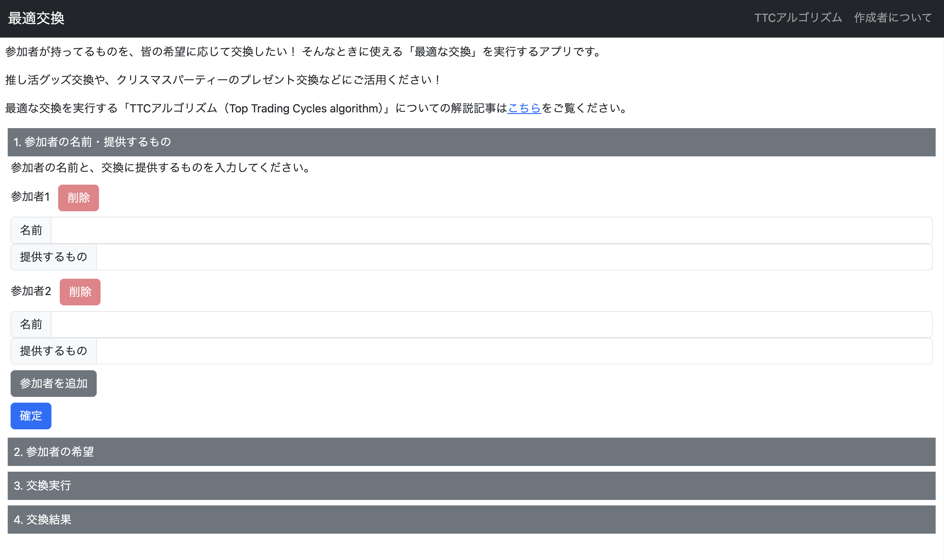Image resolution: width=944 pixels, height=560 pixels.
Task: Focus 参加者1 提供するもの input field
Action: [513, 257]
